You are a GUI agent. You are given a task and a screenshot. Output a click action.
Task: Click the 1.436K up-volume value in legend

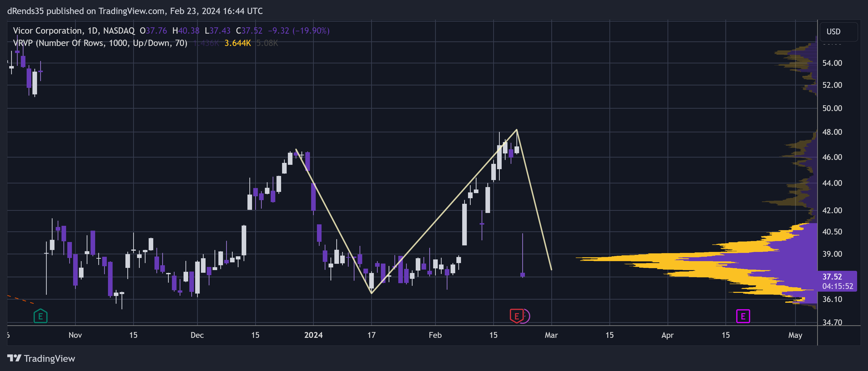click(206, 43)
